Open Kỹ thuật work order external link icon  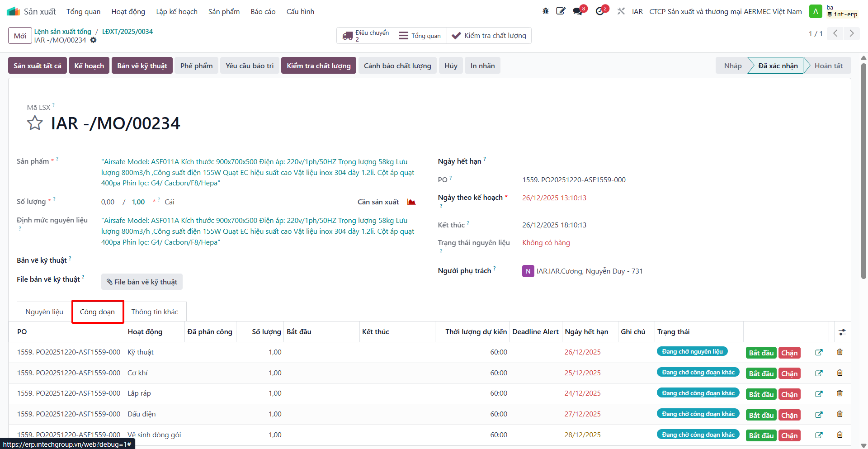819,352
